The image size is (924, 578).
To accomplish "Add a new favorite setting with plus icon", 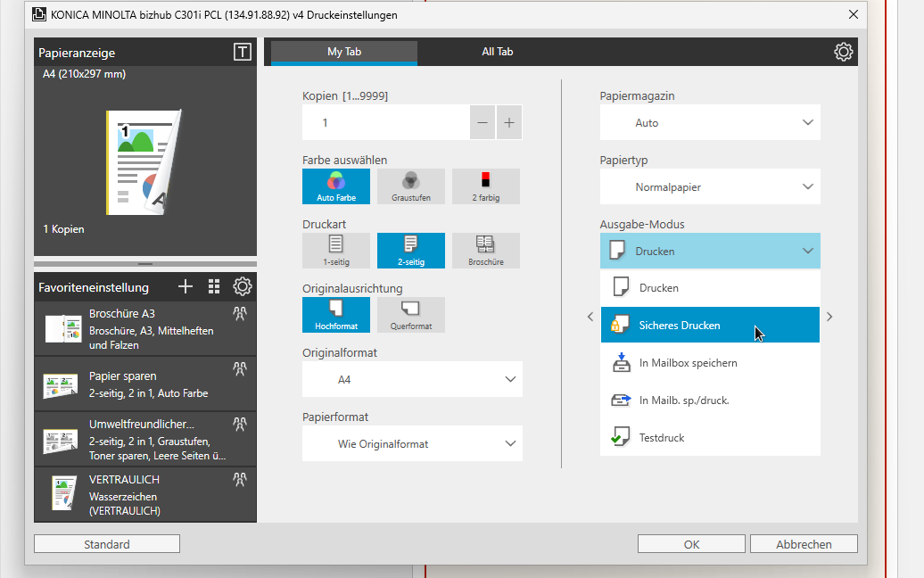I will point(186,286).
